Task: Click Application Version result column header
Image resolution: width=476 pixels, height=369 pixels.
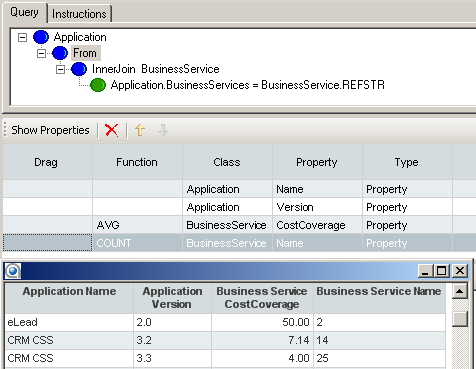Action: pyautogui.click(x=172, y=298)
